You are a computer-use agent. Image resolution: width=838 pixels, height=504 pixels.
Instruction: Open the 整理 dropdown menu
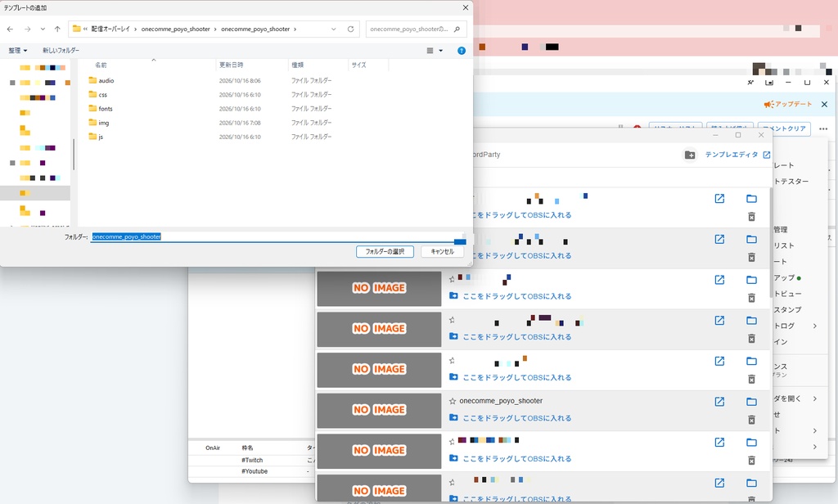pyautogui.click(x=18, y=50)
